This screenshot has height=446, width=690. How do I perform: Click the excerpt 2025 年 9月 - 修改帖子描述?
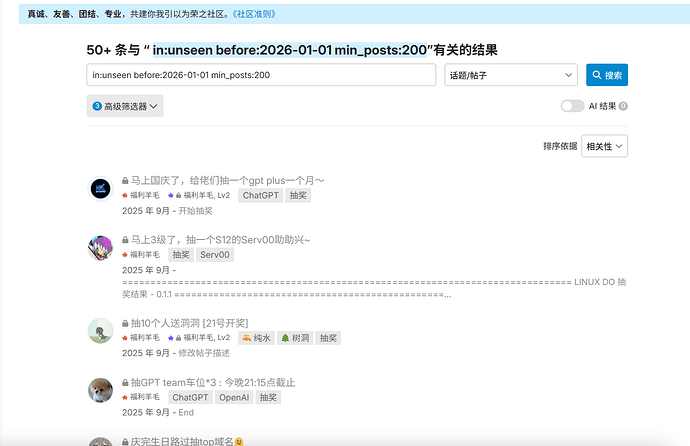coord(176,353)
